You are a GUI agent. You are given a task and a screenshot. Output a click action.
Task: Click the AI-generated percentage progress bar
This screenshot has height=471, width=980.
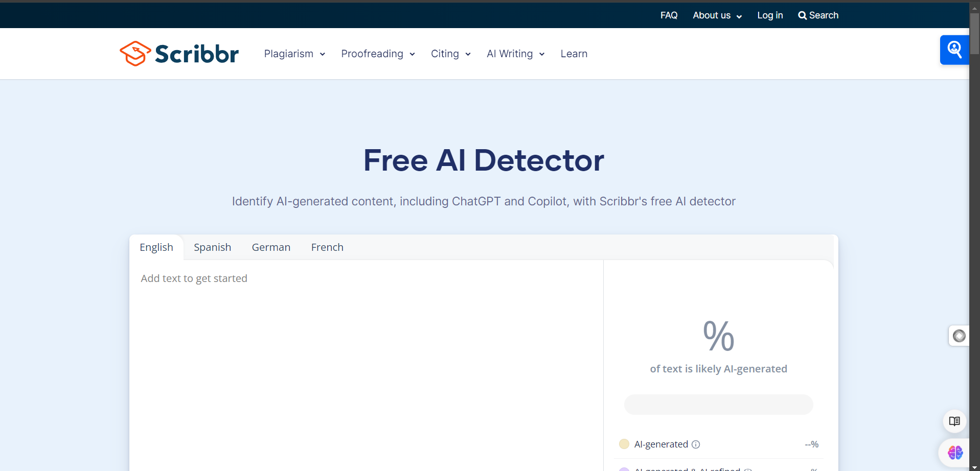pyautogui.click(x=718, y=405)
